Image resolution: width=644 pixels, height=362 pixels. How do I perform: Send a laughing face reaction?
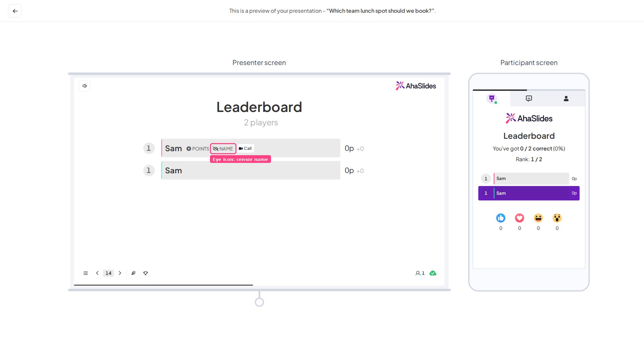538,218
